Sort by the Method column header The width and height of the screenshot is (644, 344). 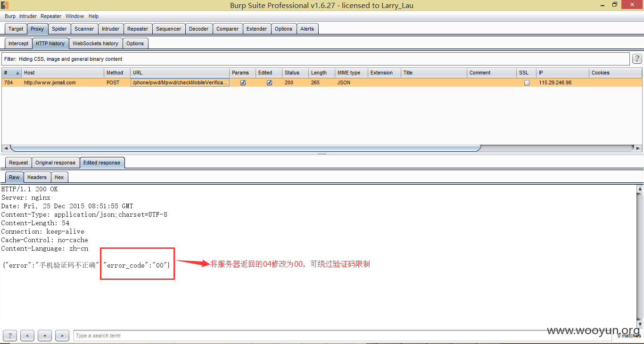pos(117,73)
